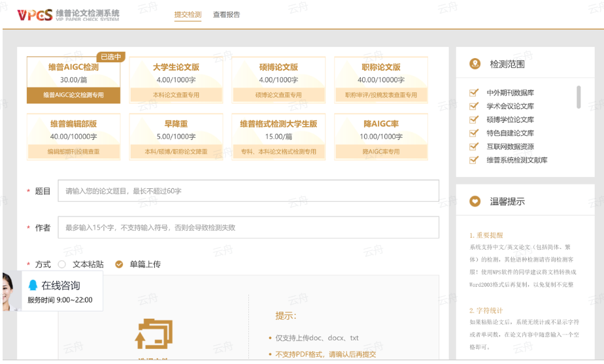Screen dimensions: 604x364
Task: Click the 2. 字符统计 heading
Action: 486,310
